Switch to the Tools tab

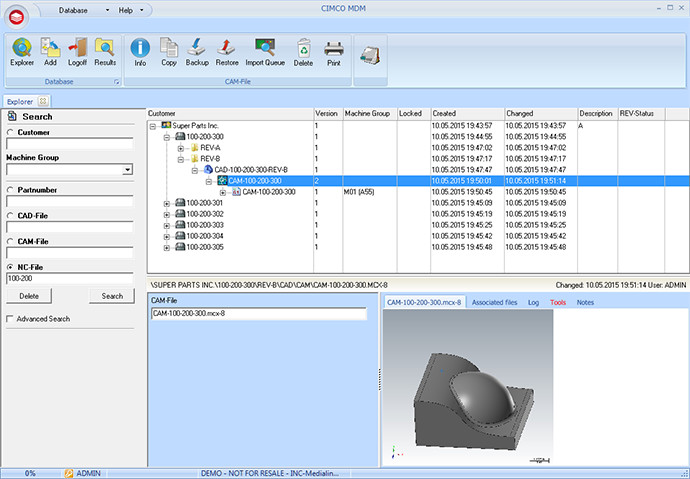tap(558, 302)
